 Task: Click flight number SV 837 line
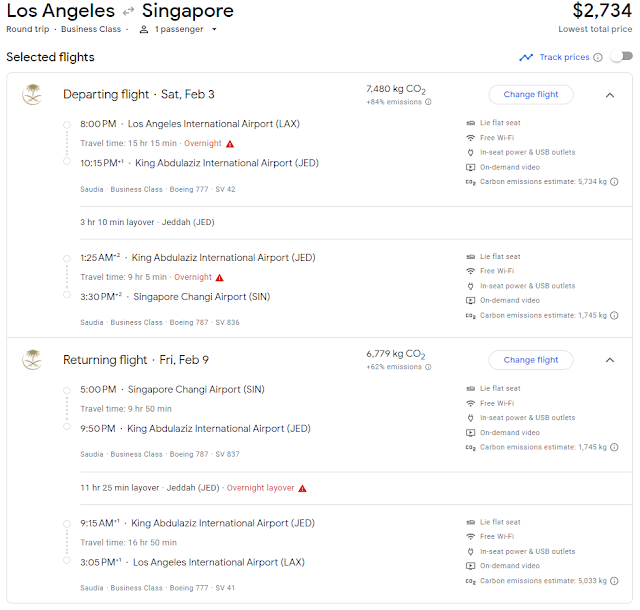click(160, 454)
